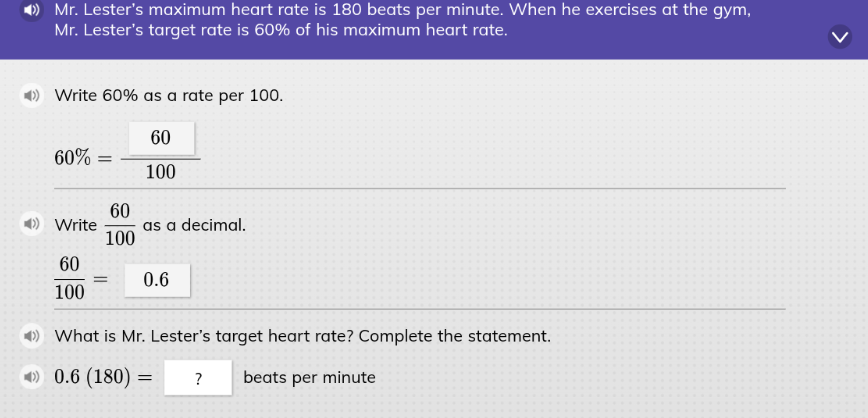This screenshot has height=418, width=868.
Task: Click the 'beats per minute' label
Action: [x=309, y=378]
